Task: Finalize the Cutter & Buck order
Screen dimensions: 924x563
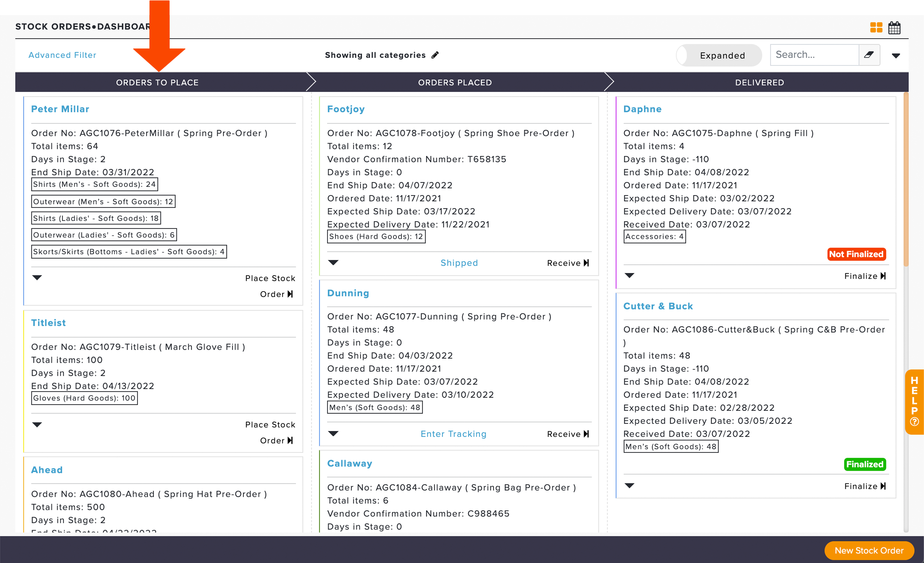Action: pos(865,486)
